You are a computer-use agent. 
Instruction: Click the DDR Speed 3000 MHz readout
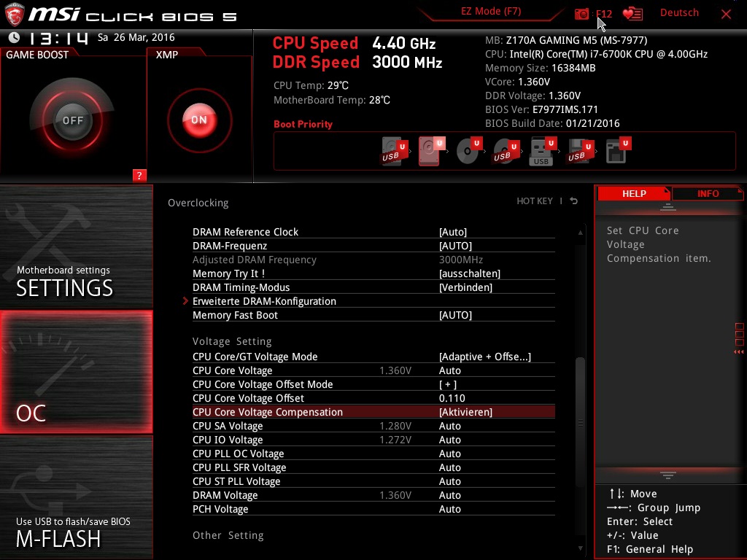point(357,63)
